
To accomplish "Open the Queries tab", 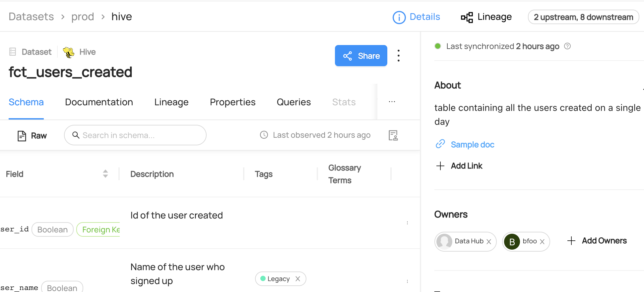I will pyautogui.click(x=293, y=102).
